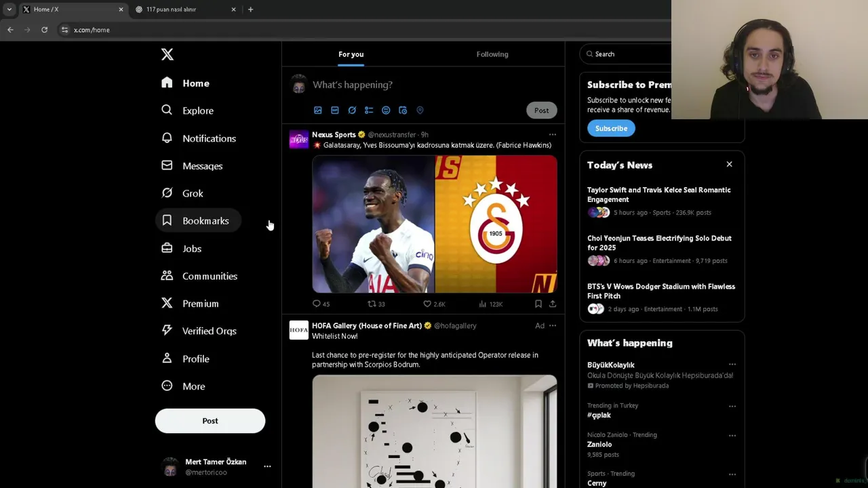Open Communities in sidebar
The width and height of the screenshot is (868, 488).
[x=199, y=276]
